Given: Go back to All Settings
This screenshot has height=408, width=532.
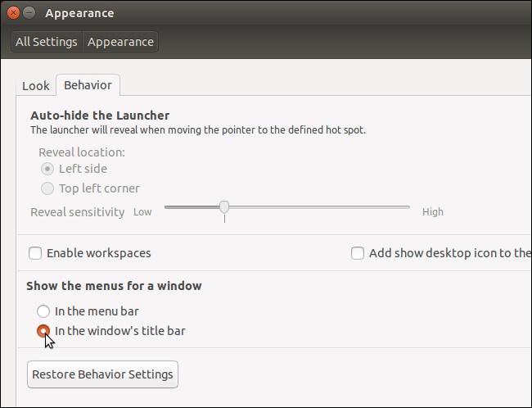Looking at the screenshot, I should (x=47, y=42).
